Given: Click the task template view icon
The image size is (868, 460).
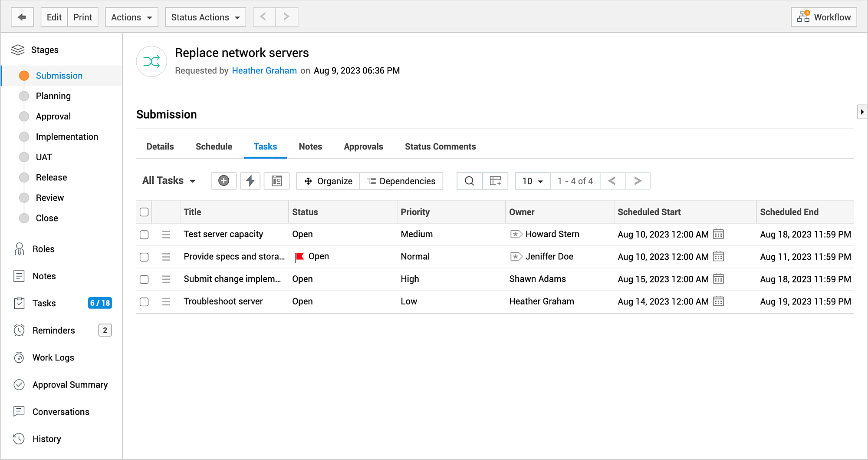Looking at the screenshot, I should click(276, 181).
